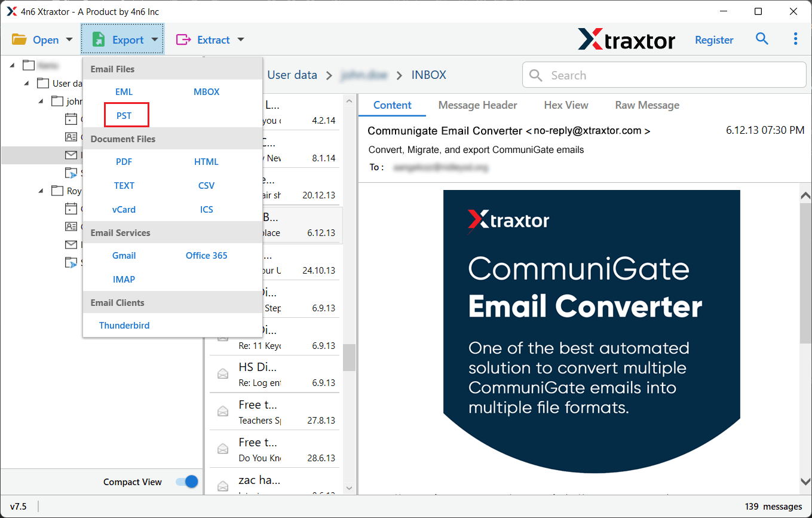Select the contacts card icon under Roy folder
The width and height of the screenshot is (812, 518).
coord(71,226)
